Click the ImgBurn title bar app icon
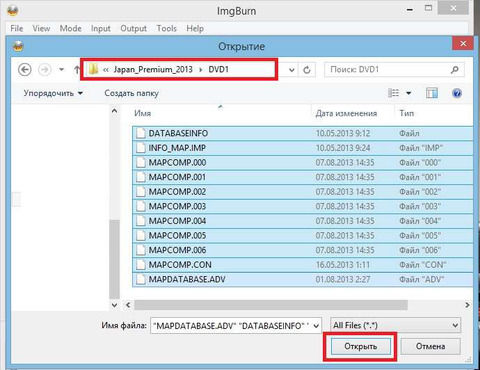Viewport: 480px width, 370px height. click(13, 10)
